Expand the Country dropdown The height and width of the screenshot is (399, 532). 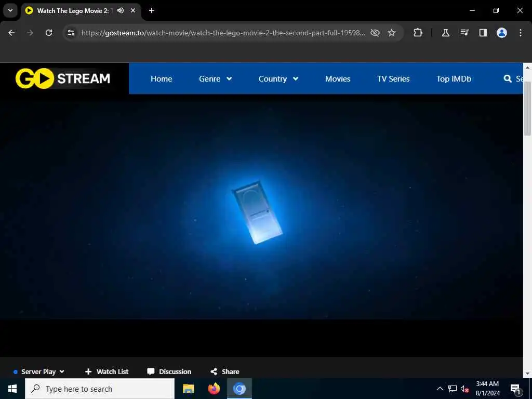pyautogui.click(x=278, y=79)
